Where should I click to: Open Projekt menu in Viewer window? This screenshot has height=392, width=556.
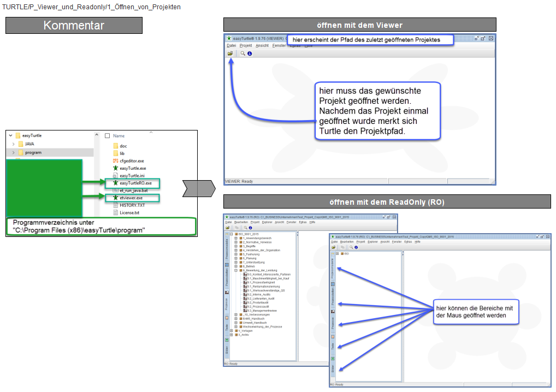click(245, 45)
